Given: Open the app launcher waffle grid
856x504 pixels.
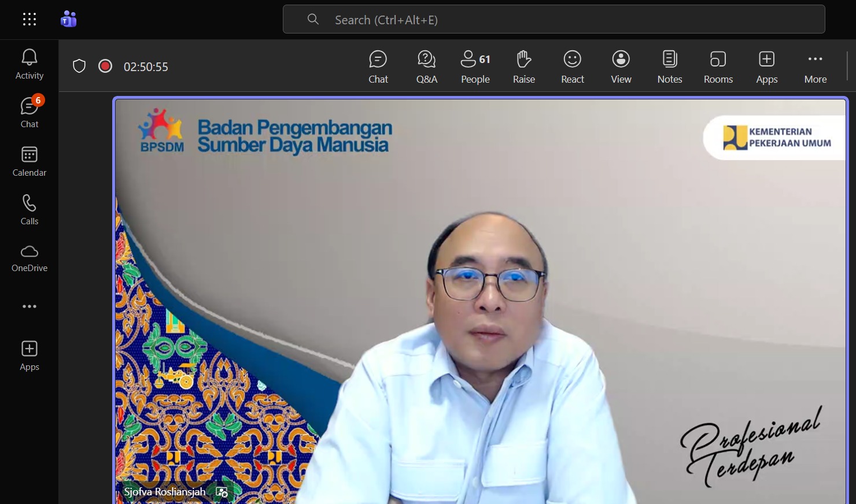Looking at the screenshot, I should point(29,20).
